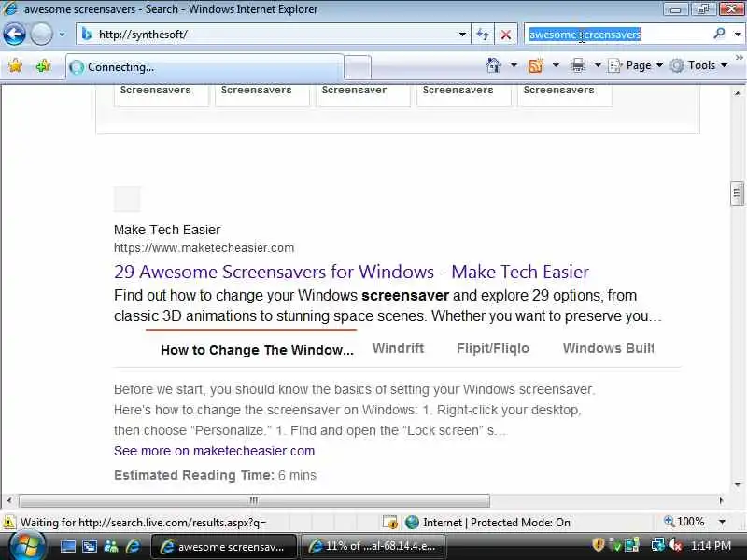This screenshot has height=560, width=747.
Task: Go back with the blue Back arrow
Action: point(14,35)
